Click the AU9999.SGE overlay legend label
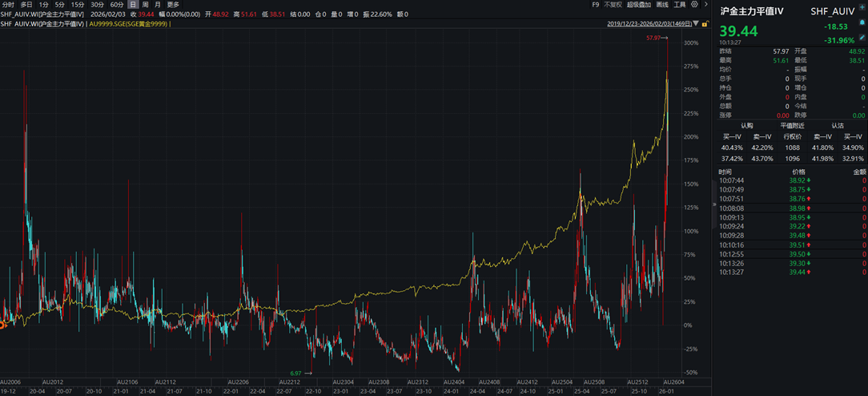 (129, 24)
